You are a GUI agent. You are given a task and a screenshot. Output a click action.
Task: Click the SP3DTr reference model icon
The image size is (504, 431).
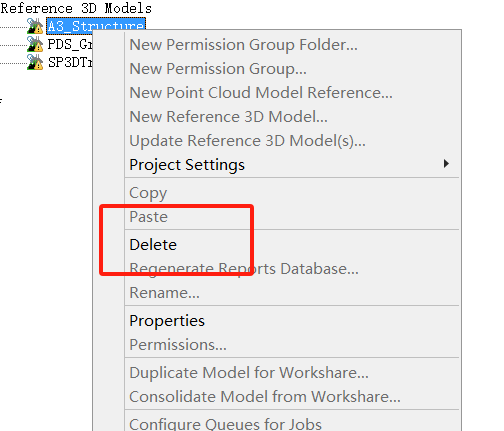(35, 62)
